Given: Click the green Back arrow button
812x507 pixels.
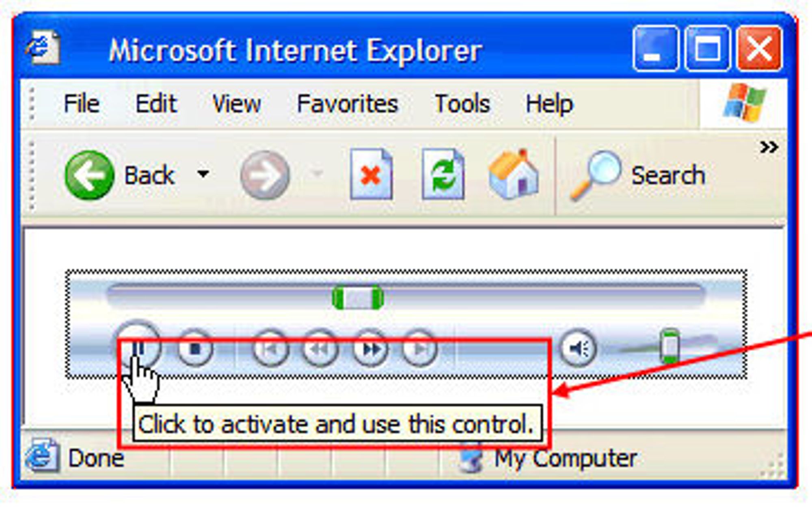Looking at the screenshot, I should tap(89, 175).
